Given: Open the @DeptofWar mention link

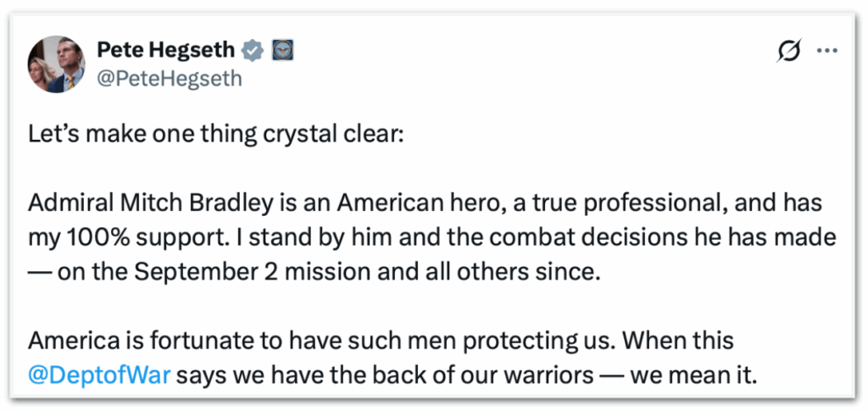Looking at the screenshot, I should [x=99, y=374].
